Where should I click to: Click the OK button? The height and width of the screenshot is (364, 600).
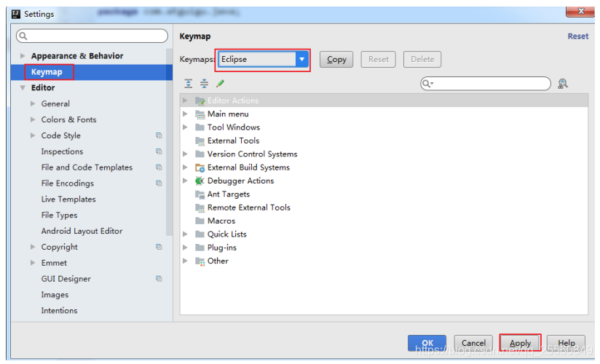427,343
